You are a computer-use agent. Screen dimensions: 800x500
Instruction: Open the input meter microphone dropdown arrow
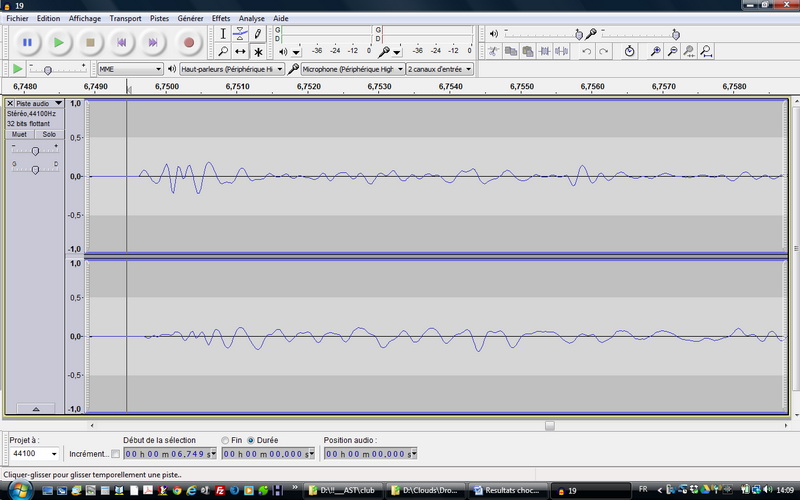[x=397, y=52]
